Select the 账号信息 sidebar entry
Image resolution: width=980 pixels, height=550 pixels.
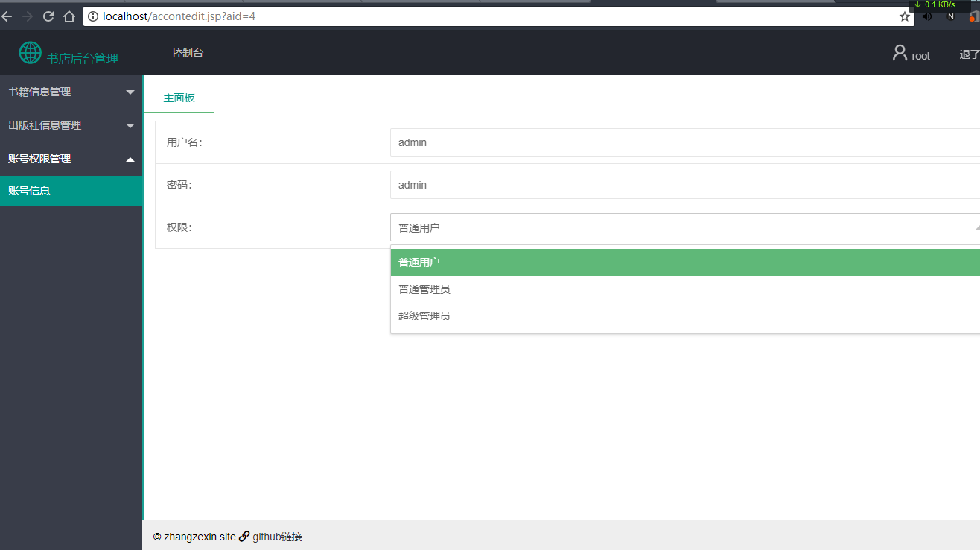click(71, 190)
